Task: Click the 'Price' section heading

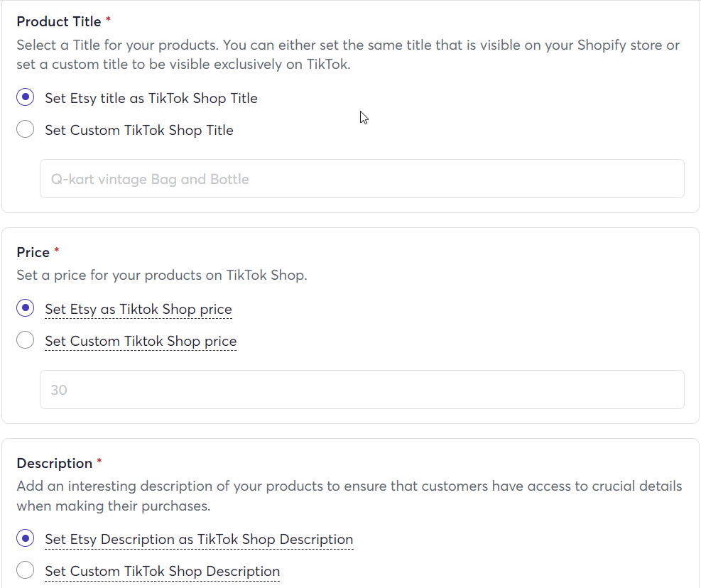Action: pyautogui.click(x=33, y=252)
